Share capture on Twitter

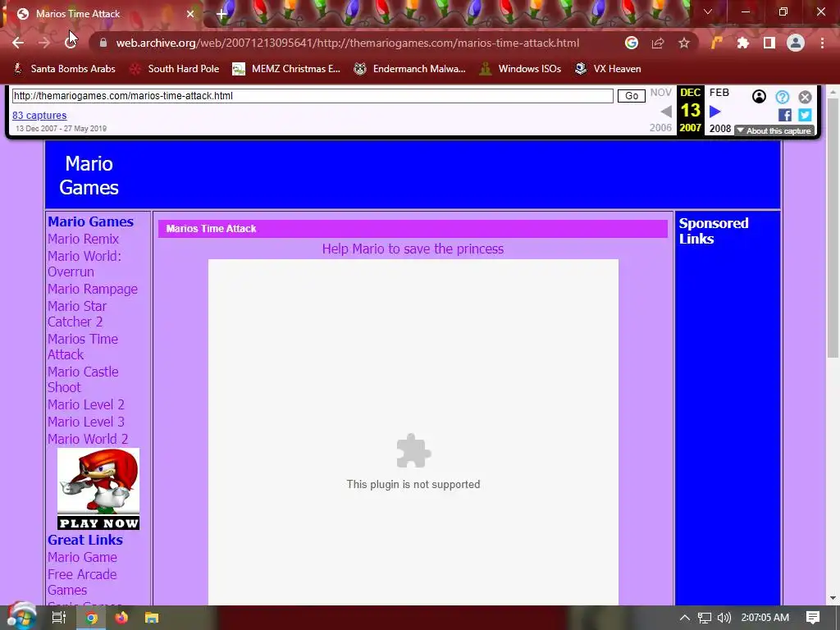coord(805,115)
